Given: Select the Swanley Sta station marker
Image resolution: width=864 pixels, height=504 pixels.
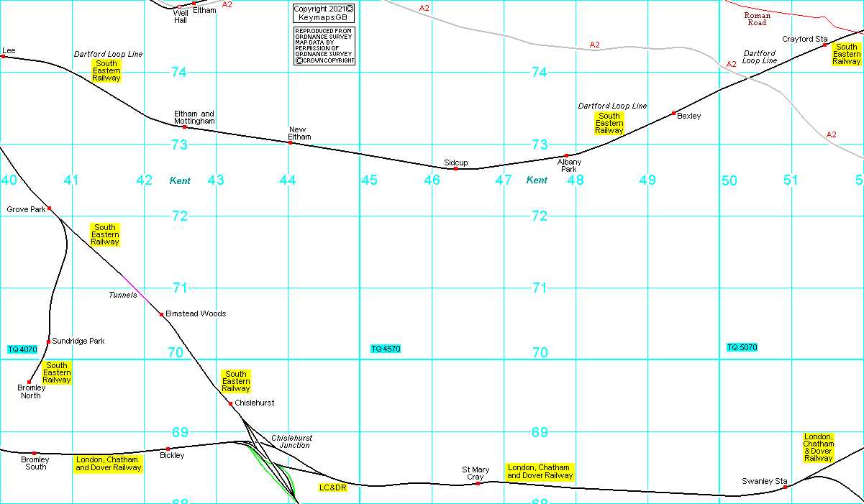Looking at the screenshot, I should [785, 487].
